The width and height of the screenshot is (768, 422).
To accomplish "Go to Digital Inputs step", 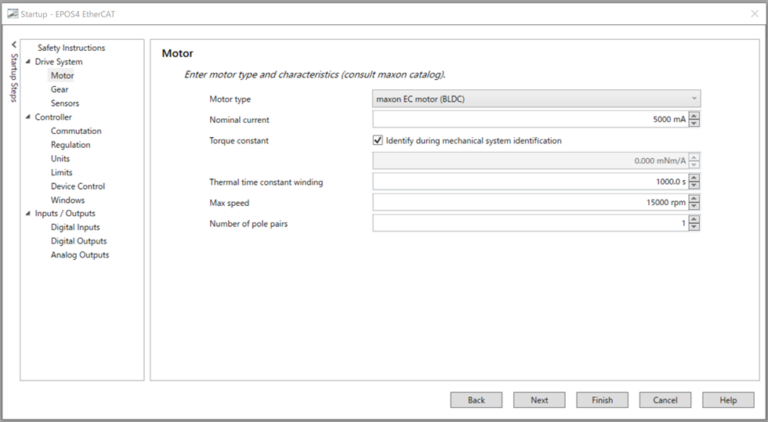I will point(75,227).
